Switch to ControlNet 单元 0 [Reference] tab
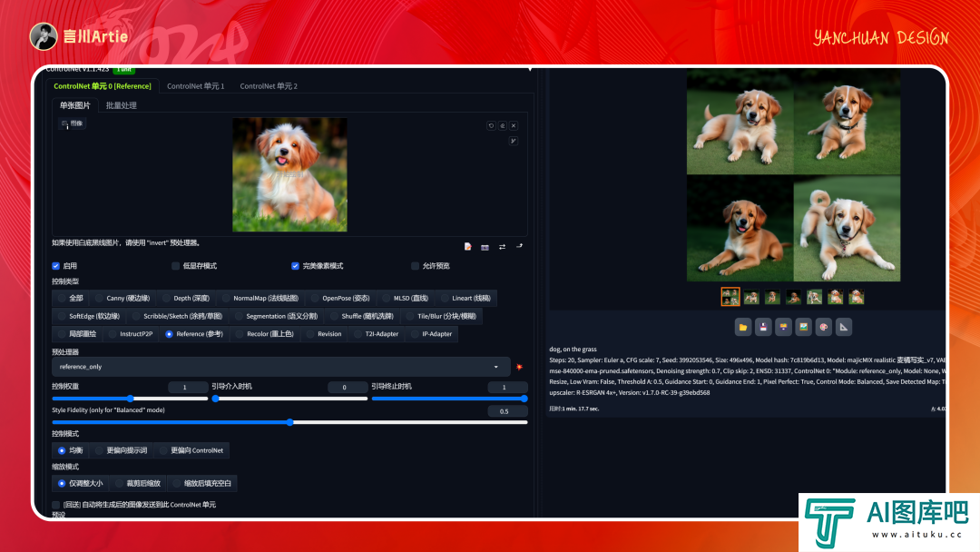Image resolution: width=980 pixels, height=552 pixels. [103, 86]
